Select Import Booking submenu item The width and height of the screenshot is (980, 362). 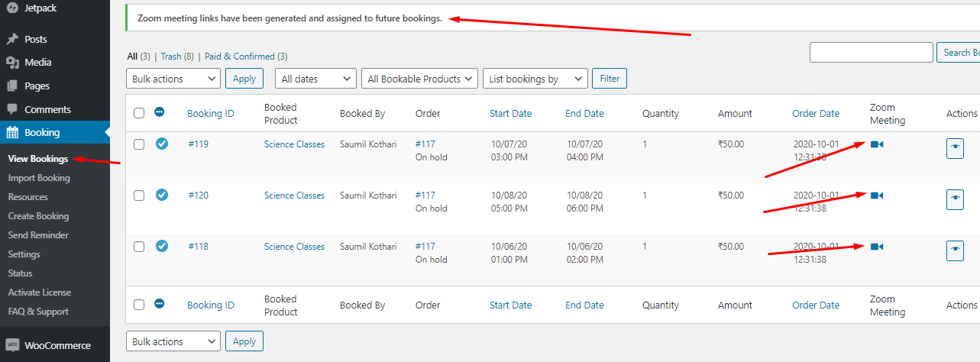(39, 178)
